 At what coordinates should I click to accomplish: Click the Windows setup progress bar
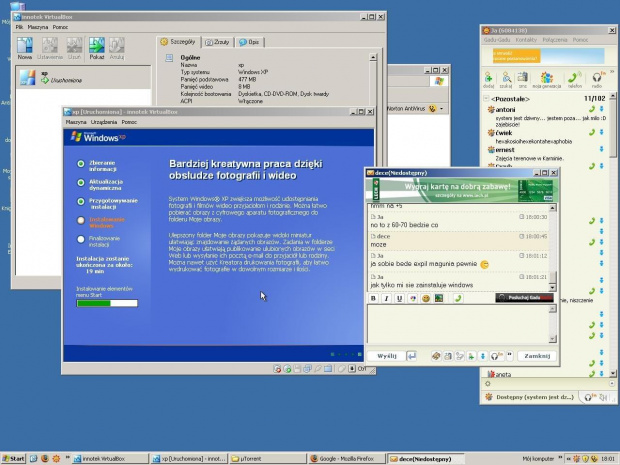pos(107,303)
